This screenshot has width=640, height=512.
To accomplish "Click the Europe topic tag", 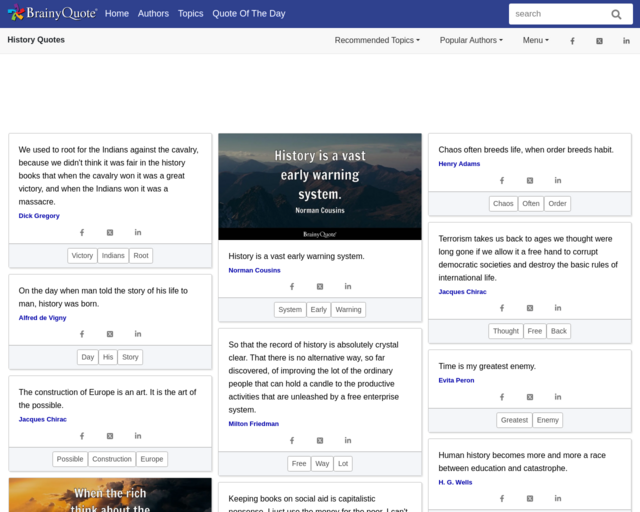I will tap(152, 459).
